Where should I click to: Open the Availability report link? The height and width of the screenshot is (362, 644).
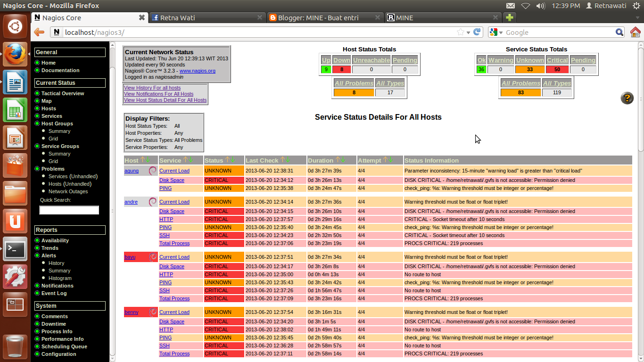tap(55, 240)
